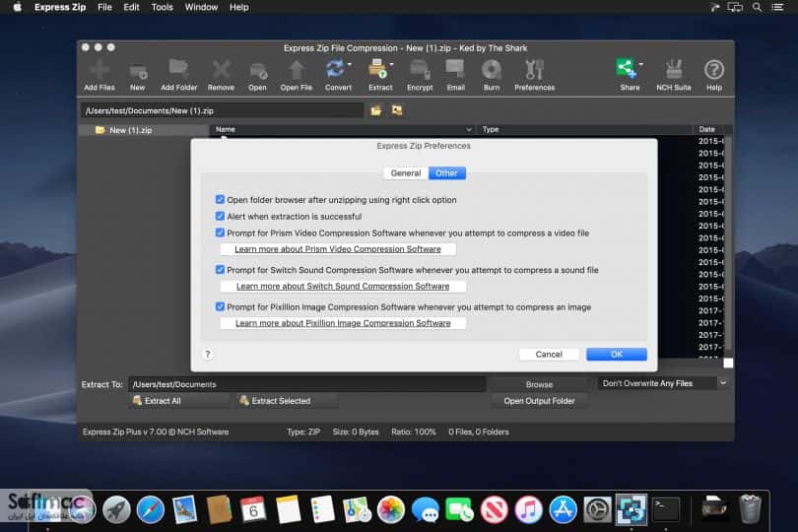The height and width of the screenshot is (532, 798).
Task: Click the Add Files toolbar icon
Action: click(x=100, y=75)
